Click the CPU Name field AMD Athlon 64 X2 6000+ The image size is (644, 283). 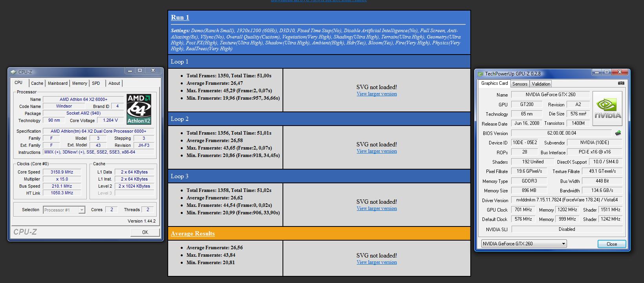coord(83,99)
